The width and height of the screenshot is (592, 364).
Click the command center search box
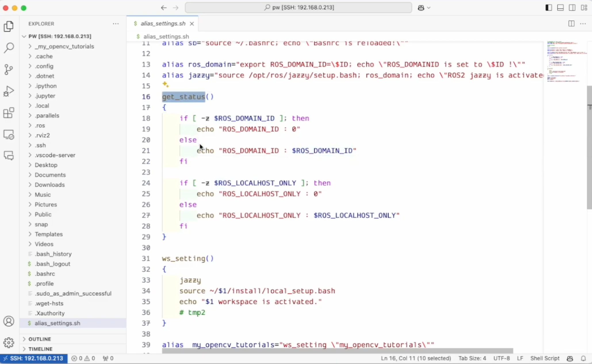pos(298,7)
